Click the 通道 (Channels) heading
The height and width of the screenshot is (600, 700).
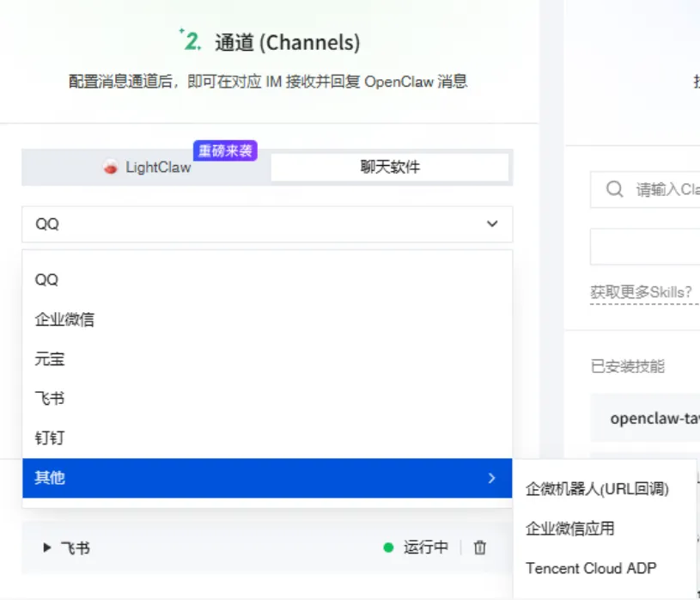tap(287, 43)
